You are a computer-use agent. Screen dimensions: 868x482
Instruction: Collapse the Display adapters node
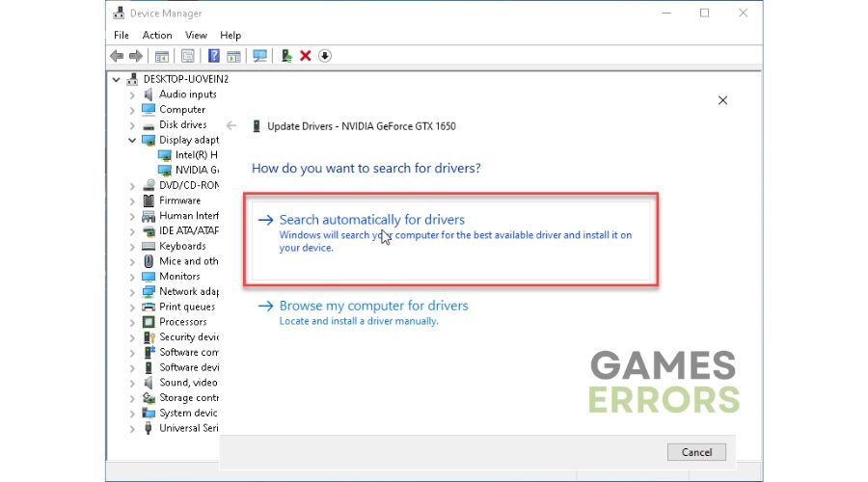point(132,140)
